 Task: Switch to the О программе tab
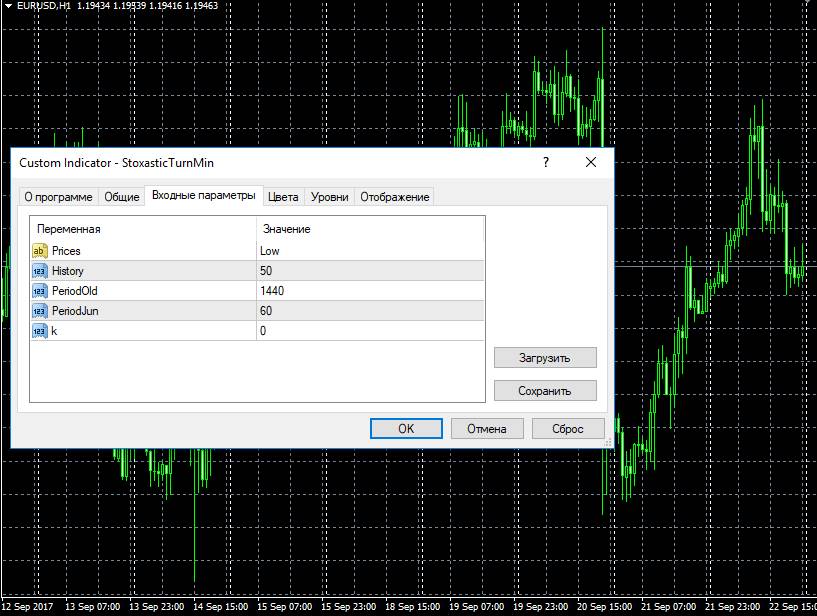click(x=58, y=197)
